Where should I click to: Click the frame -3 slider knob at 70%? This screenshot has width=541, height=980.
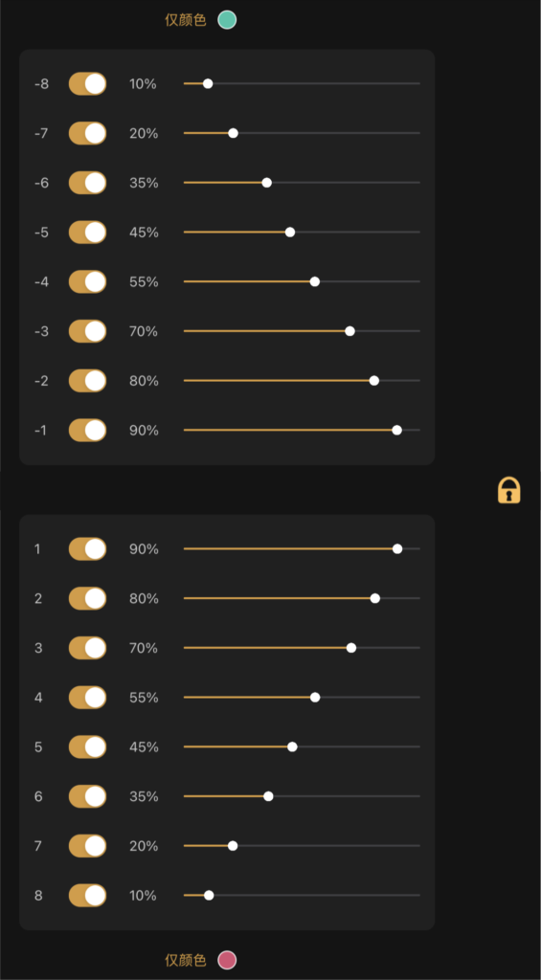click(x=350, y=331)
